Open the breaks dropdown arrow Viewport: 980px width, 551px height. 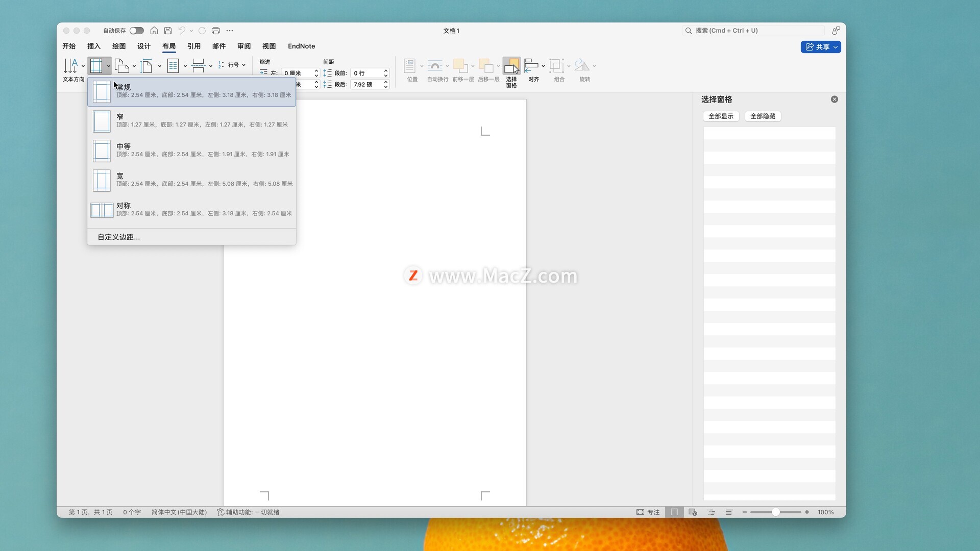point(211,66)
